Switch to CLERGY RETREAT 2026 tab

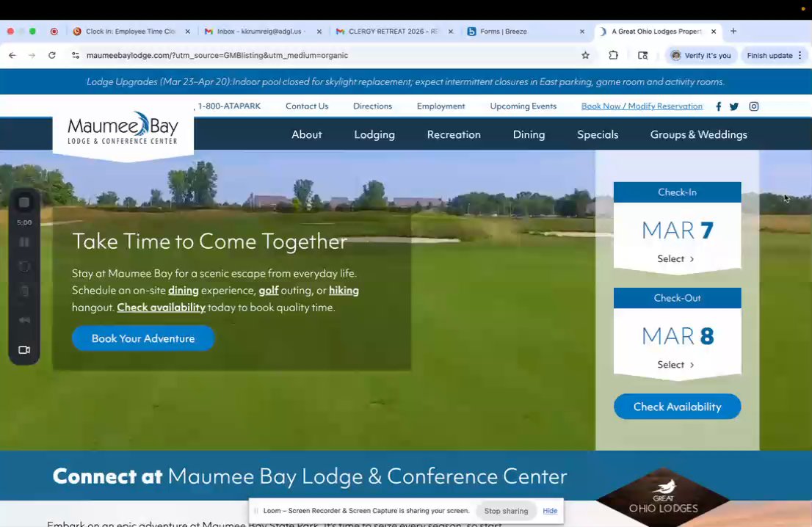pyautogui.click(x=394, y=32)
